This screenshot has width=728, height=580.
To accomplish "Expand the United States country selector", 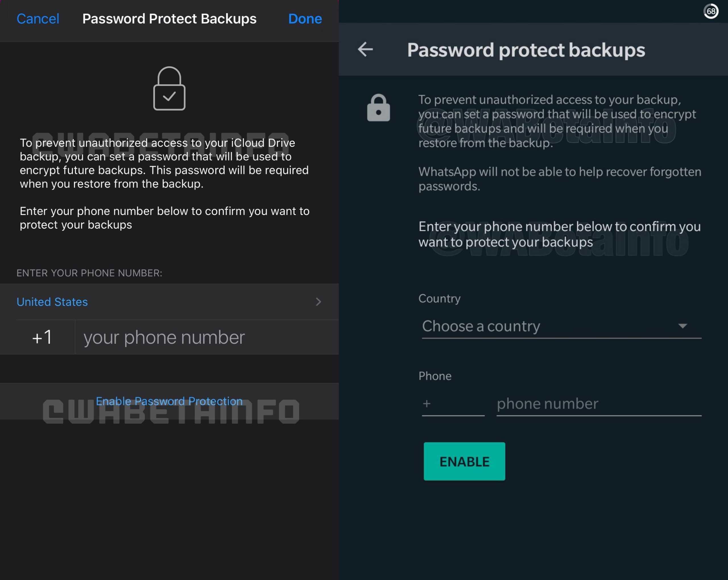I will click(169, 302).
